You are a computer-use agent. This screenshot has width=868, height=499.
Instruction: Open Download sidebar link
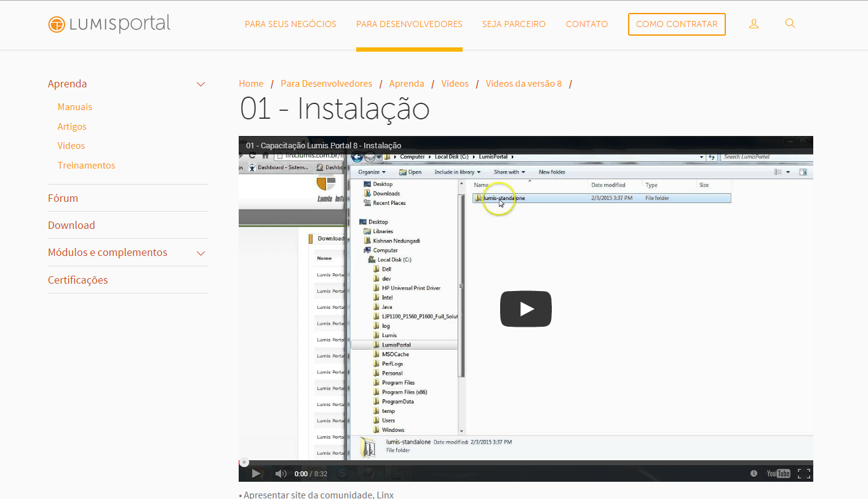click(x=71, y=225)
